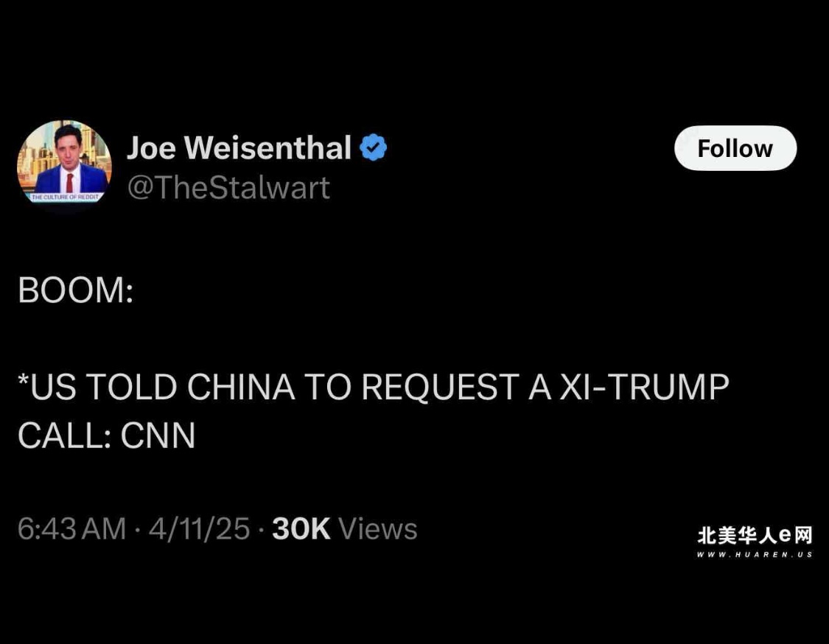Screen dimensions: 829x644
Task: Click the word TOLD in the headline
Action: coord(131,387)
